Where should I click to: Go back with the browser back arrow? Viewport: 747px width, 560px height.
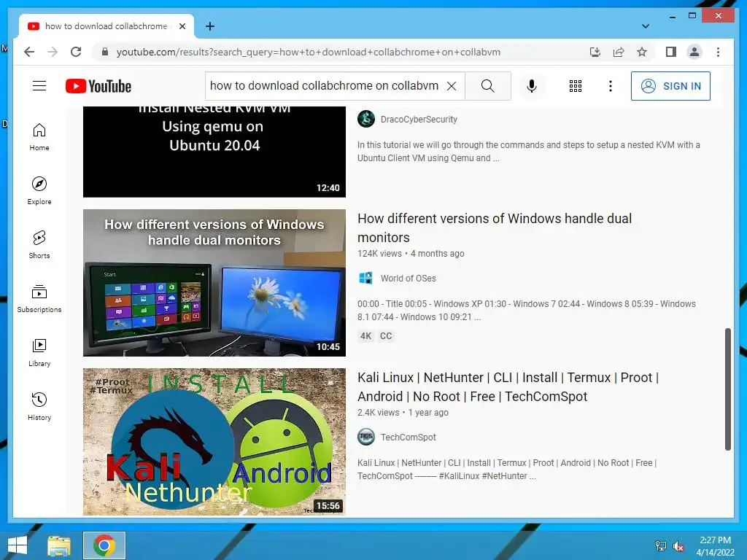29,52
